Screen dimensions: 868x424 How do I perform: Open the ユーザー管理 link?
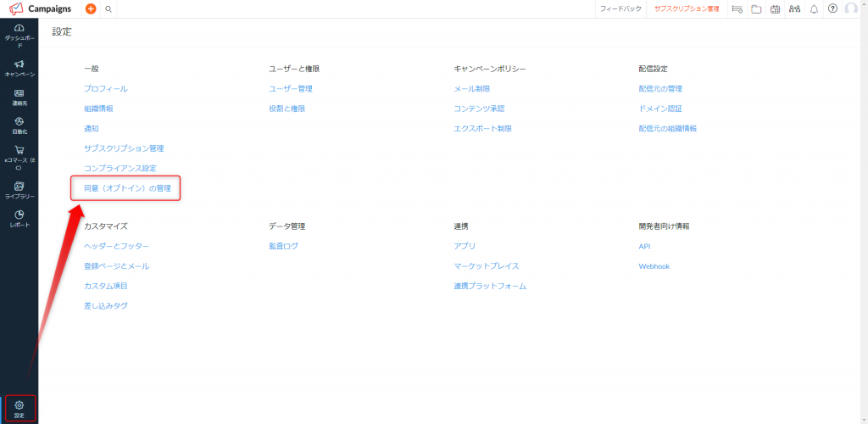(x=291, y=88)
